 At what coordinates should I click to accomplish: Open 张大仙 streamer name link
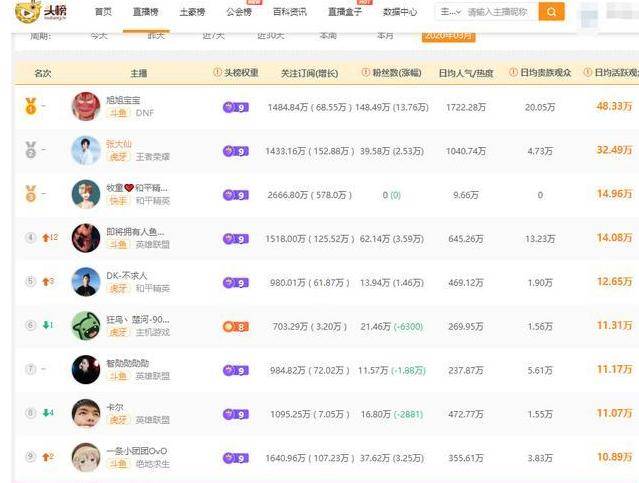[119, 144]
